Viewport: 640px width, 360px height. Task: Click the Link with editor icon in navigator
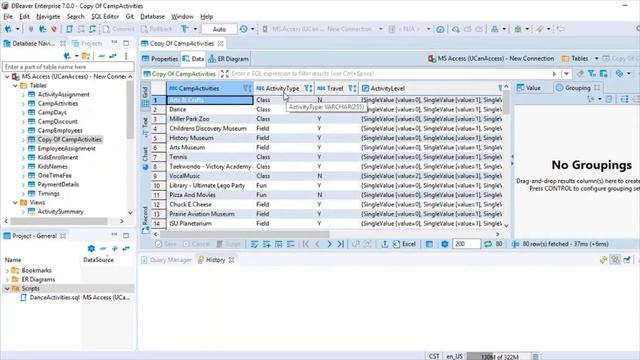coord(113,56)
